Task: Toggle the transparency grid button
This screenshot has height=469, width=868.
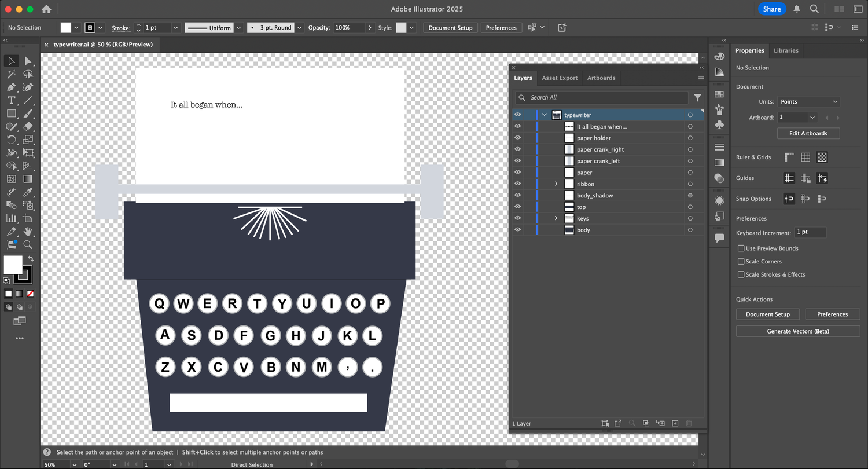Action: click(x=822, y=157)
